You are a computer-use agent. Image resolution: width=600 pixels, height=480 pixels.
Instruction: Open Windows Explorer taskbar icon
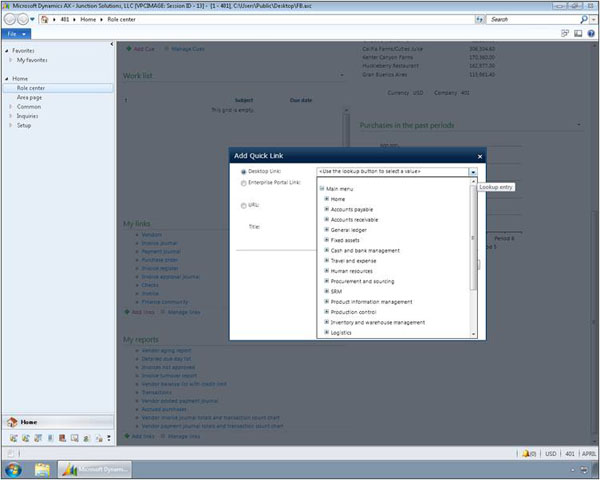(x=42, y=469)
